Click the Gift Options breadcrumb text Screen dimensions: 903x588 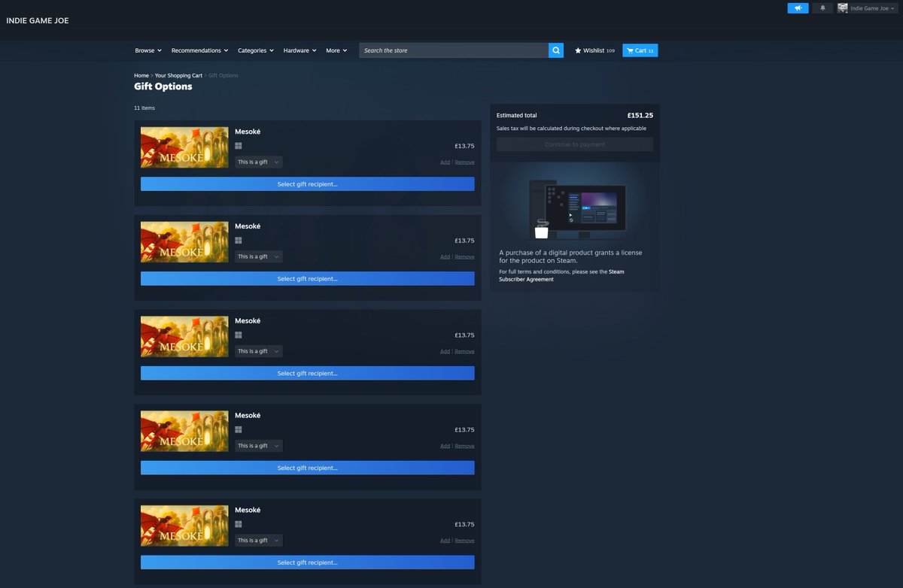[x=223, y=76]
